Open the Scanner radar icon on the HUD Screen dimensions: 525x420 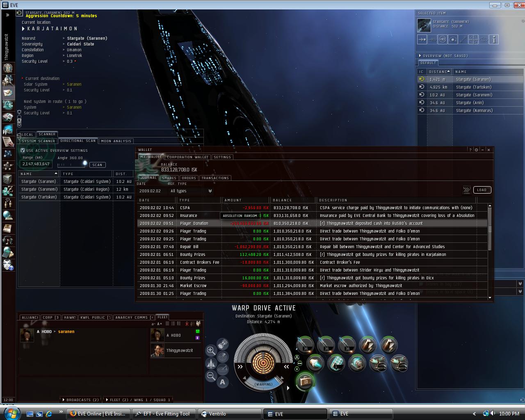[223, 356]
